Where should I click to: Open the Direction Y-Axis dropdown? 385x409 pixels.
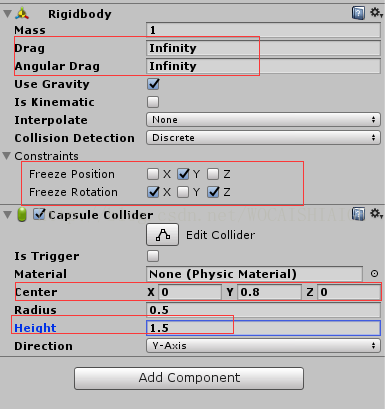coord(263,346)
